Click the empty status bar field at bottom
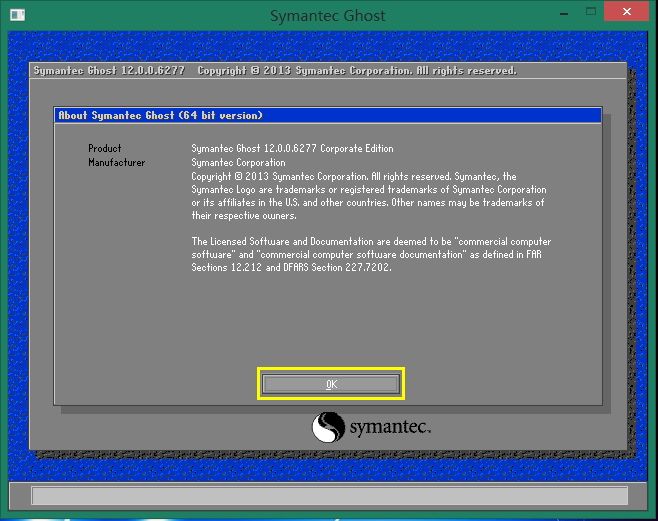This screenshot has width=658, height=521. [329, 495]
